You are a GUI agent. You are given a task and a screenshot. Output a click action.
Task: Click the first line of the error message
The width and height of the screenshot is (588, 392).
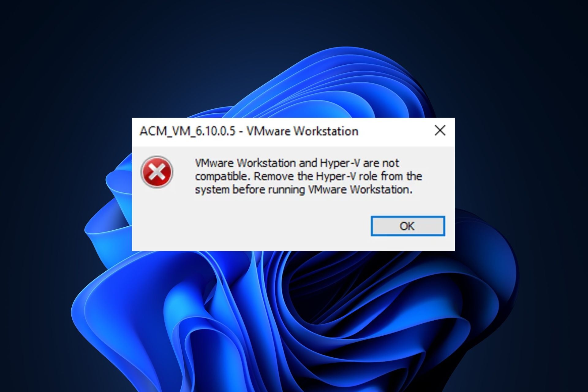(297, 163)
